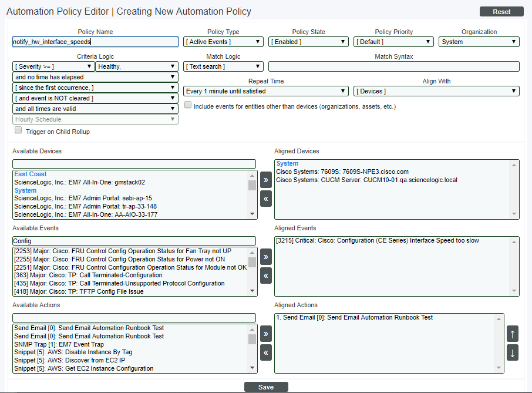Check include events for other entities

(188, 106)
